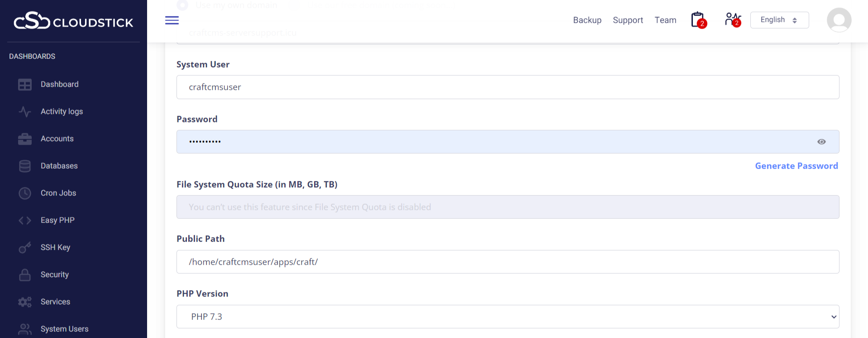Open the Support menu item

tap(628, 20)
